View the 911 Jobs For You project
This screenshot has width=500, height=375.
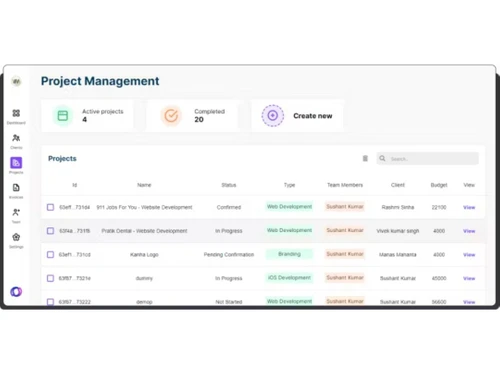click(469, 207)
